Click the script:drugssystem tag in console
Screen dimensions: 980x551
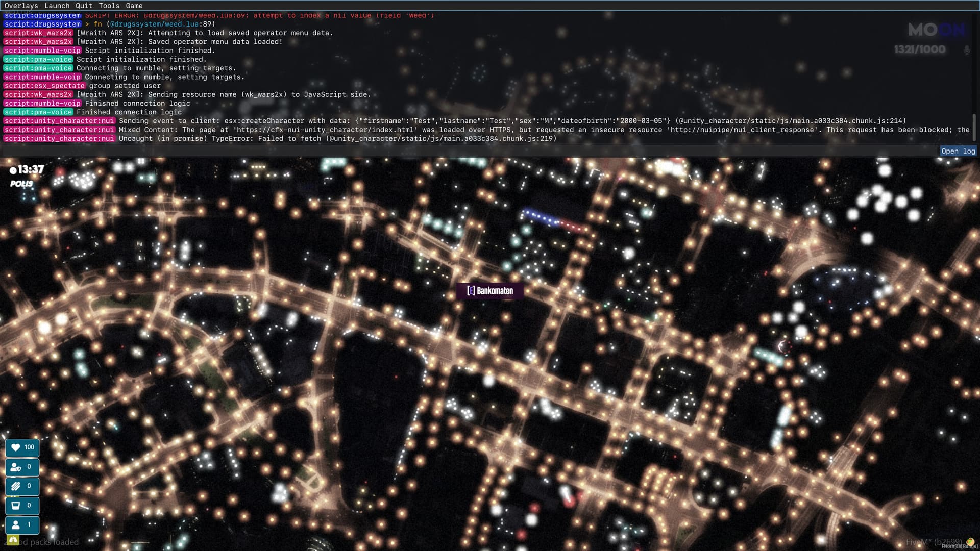tap(42, 24)
